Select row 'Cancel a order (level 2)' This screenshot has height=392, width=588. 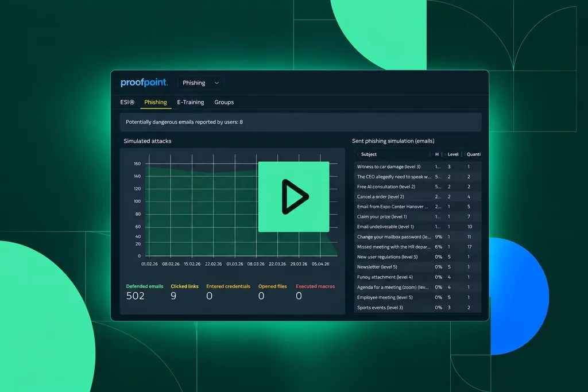coord(418,197)
